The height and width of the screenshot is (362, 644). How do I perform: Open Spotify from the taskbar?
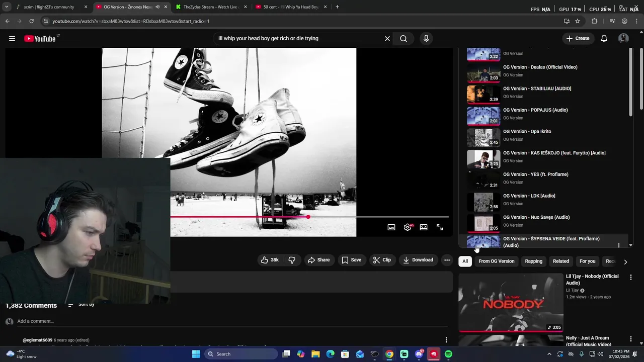[x=448, y=354]
